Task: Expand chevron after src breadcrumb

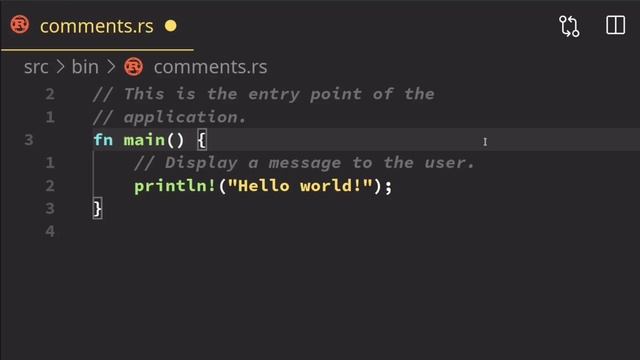Action: coord(60,67)
